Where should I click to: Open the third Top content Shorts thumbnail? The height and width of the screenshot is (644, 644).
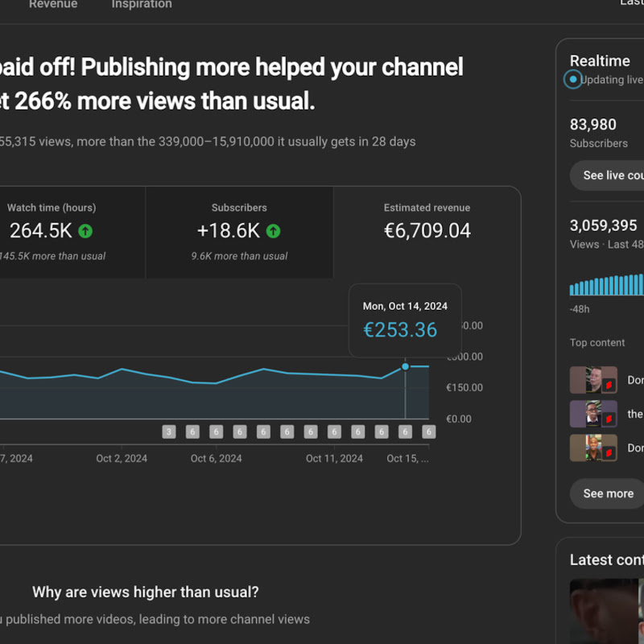593,448
